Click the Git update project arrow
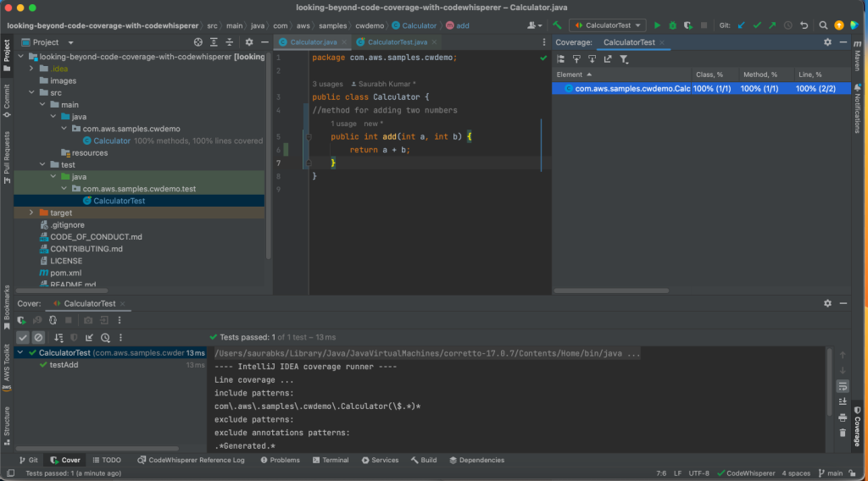This screenshot has width=868, height=481. 742,25
